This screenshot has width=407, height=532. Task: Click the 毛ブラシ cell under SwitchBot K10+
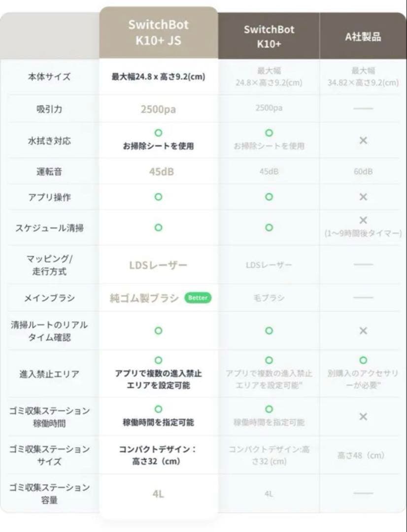pos(269,298)
